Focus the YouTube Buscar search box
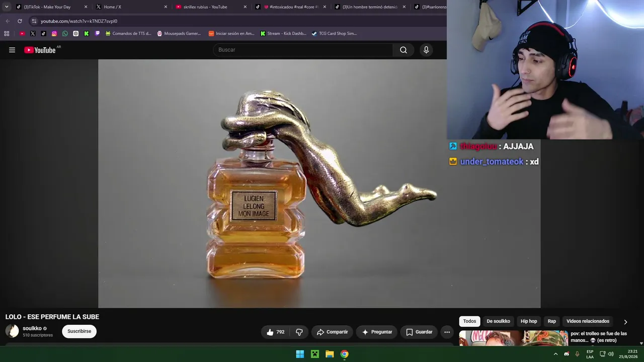Viewport: 644px width, 362px height. [x=303, y=50]
